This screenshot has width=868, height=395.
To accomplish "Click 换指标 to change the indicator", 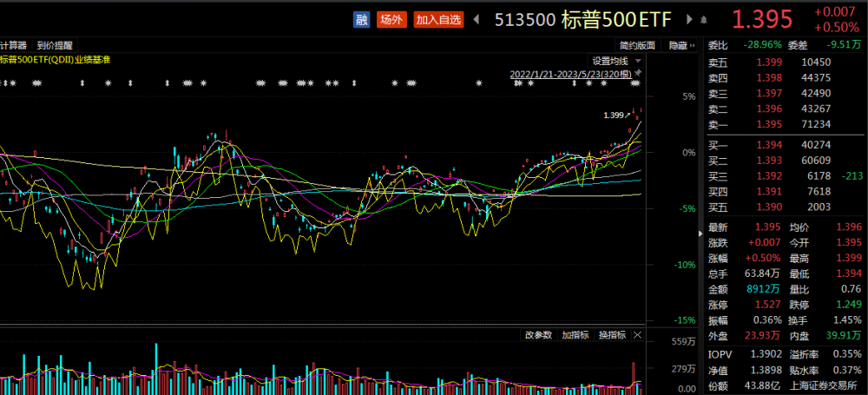I will coord(612,334).
